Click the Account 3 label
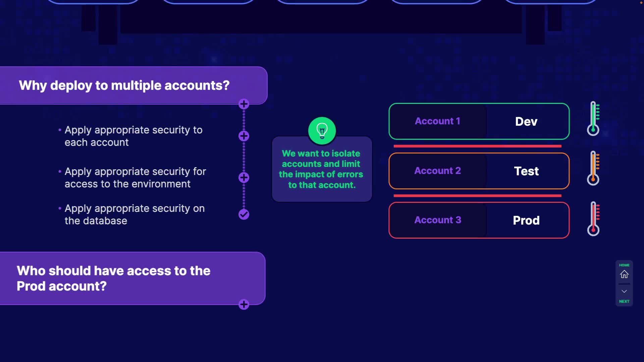Screen dimensions: 644x362 (437, 220)
